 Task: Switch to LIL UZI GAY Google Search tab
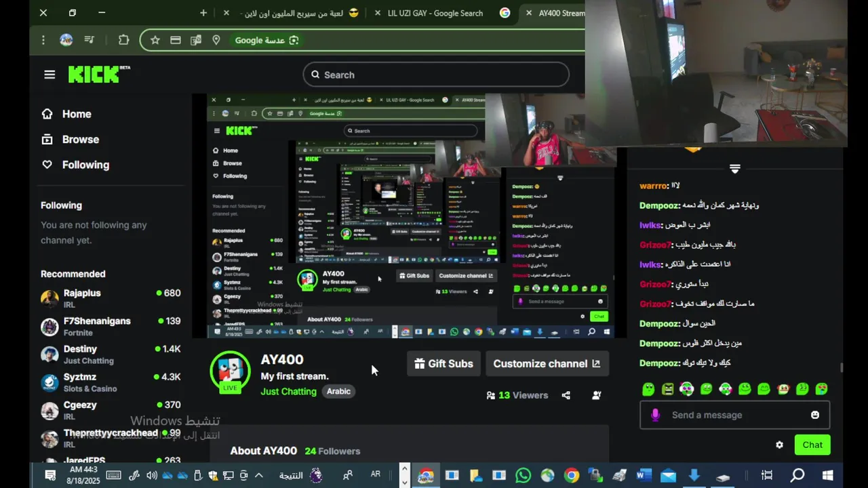[435, 13]
